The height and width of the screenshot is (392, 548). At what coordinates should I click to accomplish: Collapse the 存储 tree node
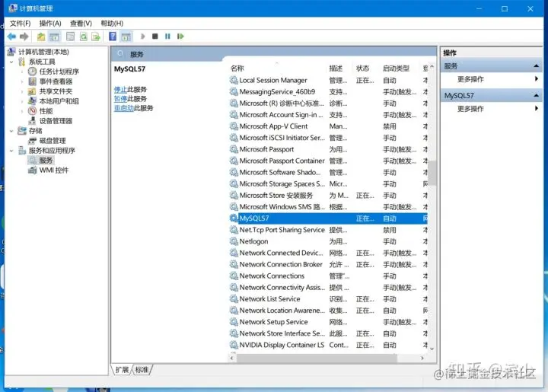click(x=11, y=131)
